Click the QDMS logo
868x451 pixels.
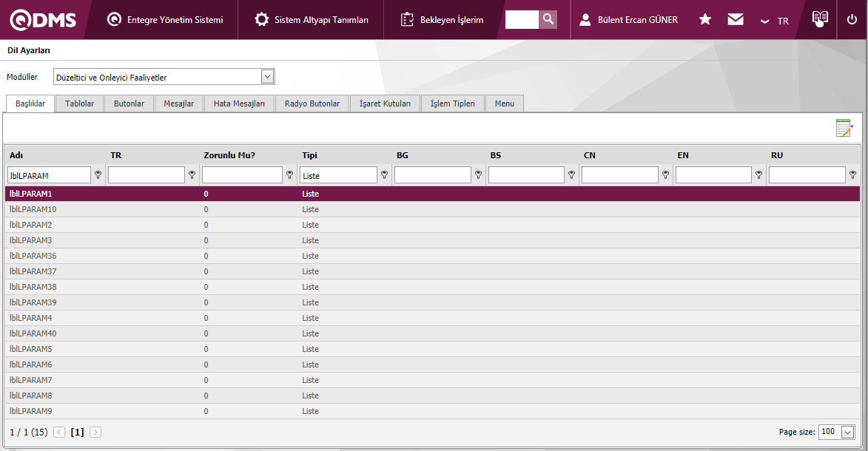[43, 20]
